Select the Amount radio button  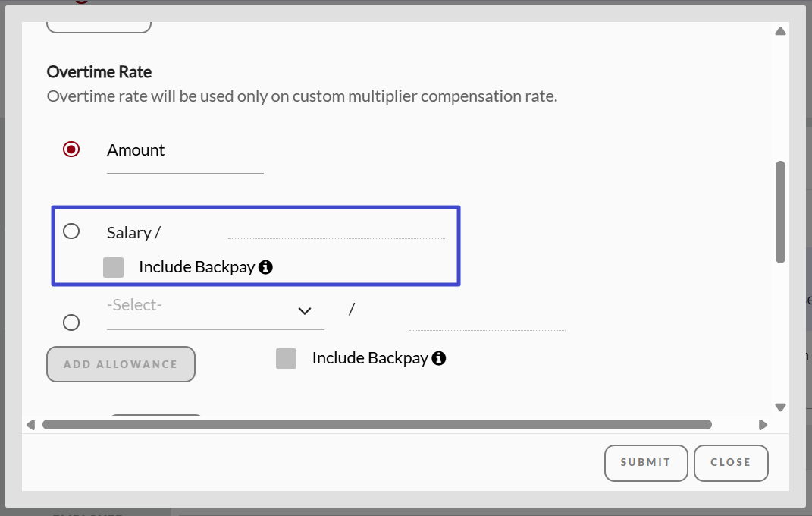tap(71, 149)
